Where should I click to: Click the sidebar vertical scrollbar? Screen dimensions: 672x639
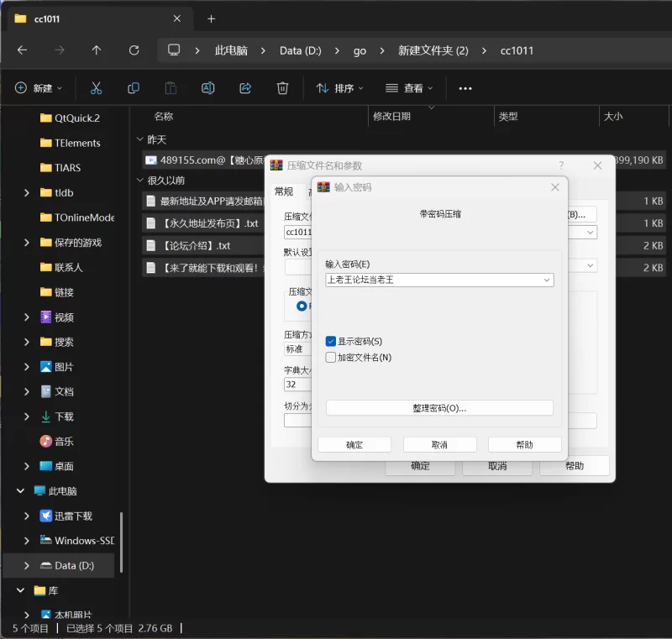click(121, 542)
